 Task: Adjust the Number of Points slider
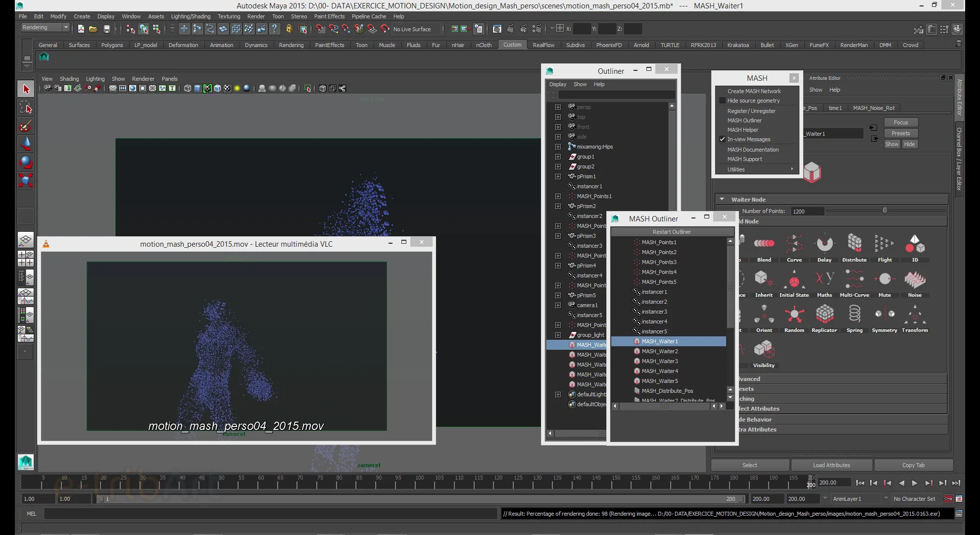click(884, 211)
